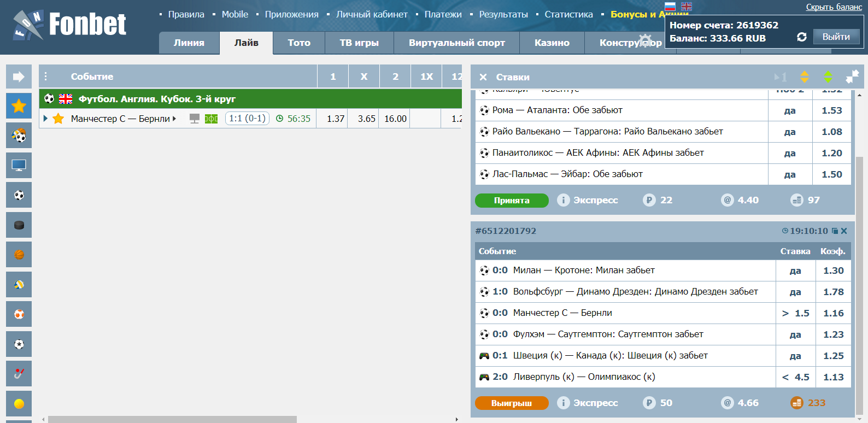Click Скрыть баланс link
The image size is (868, 423).
coord(834,7)
